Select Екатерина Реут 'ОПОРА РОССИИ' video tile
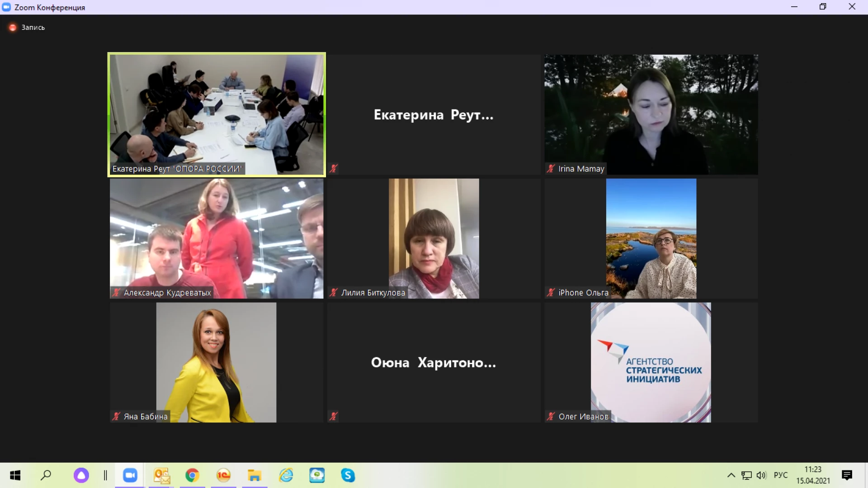Screen dimensions: 868x488 click(217, 114)
